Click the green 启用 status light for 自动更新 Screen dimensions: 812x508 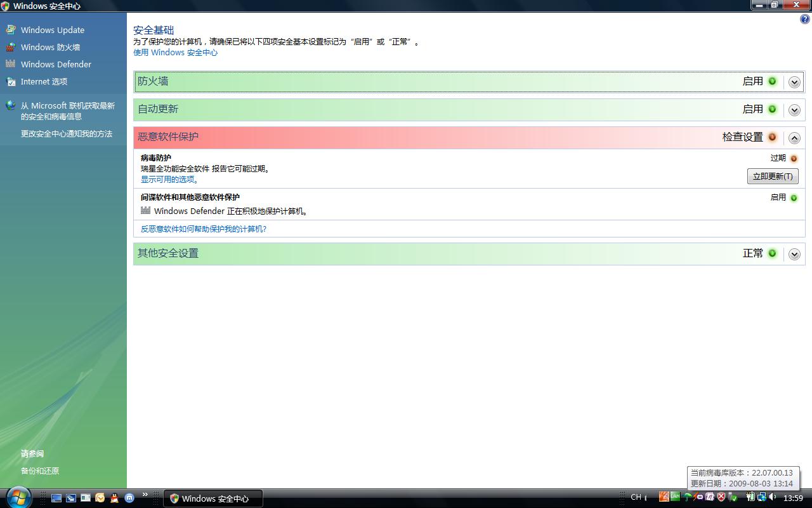772,109
